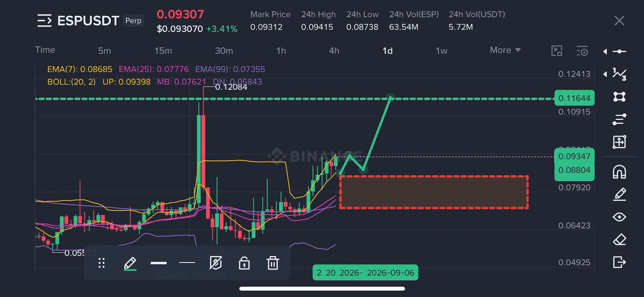
Task: Select the 15m timeframe
Action: tap(163, 51)
